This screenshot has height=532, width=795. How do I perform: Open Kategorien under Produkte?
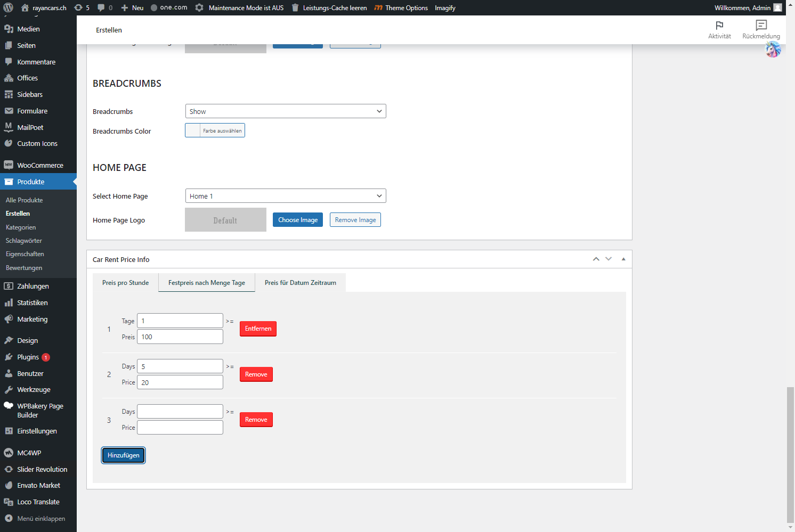21,227
